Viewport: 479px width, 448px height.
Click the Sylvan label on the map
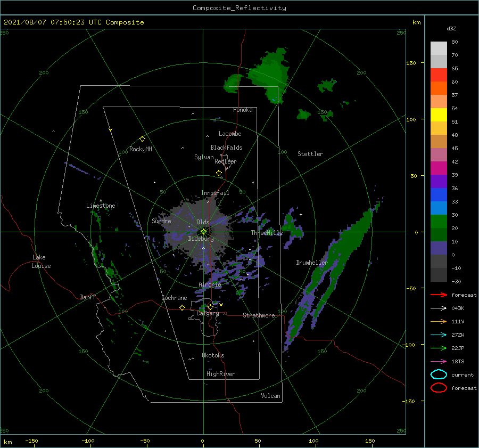click(x=204, y=157)
